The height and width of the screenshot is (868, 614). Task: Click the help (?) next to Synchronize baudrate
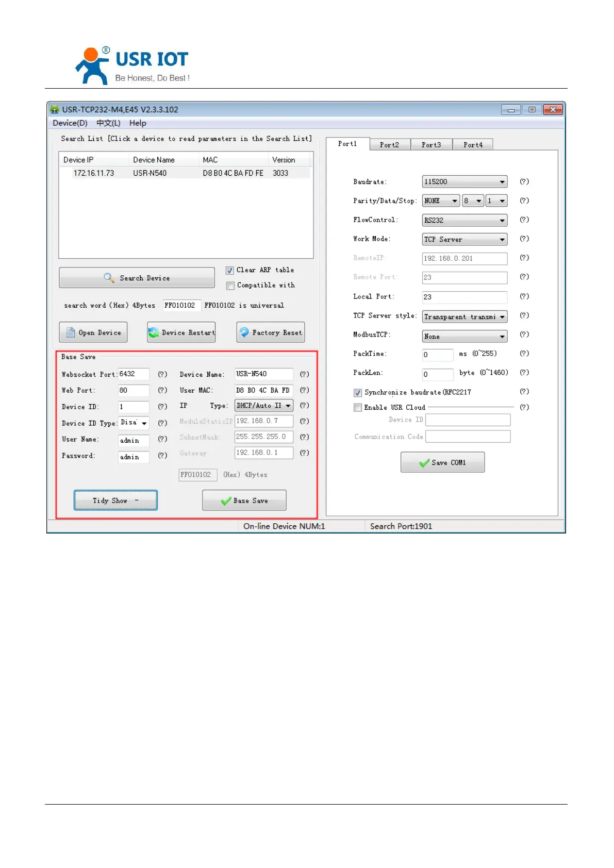click(x=524, y=392)
